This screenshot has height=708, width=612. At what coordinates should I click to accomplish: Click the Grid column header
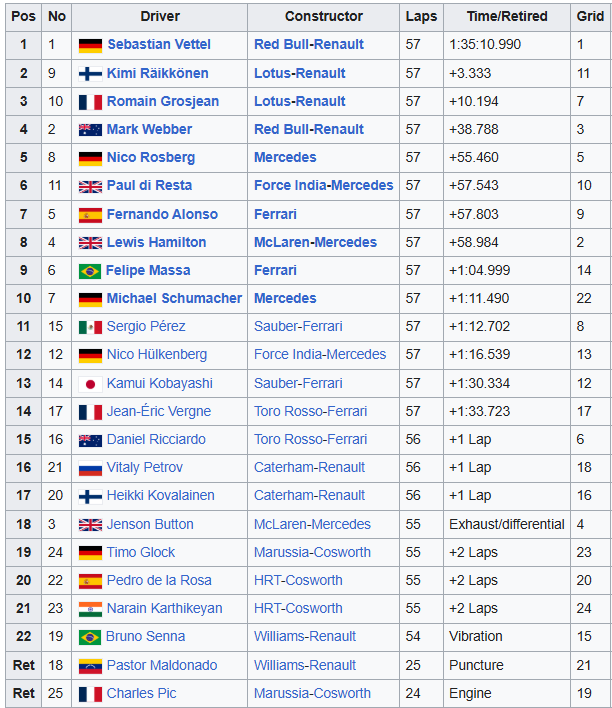[590, 17]
